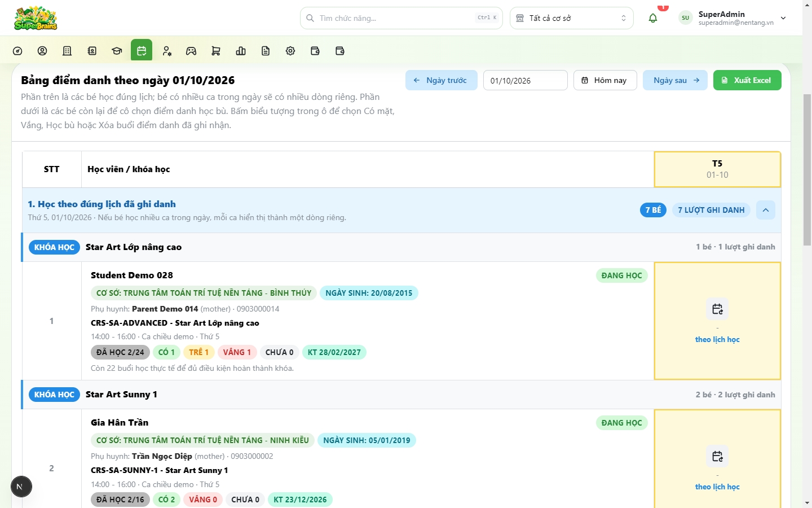
Task: Open the shopping cart icon
Action: coord(216,51)
